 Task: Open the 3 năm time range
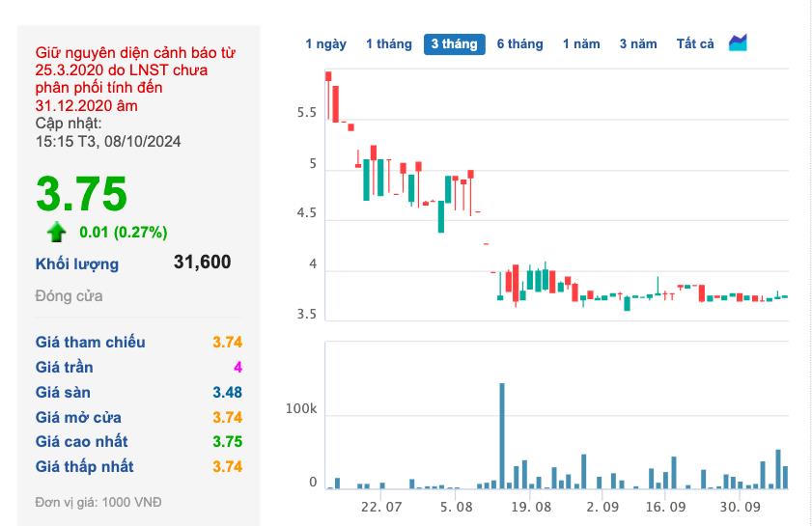tap(638, 44)
